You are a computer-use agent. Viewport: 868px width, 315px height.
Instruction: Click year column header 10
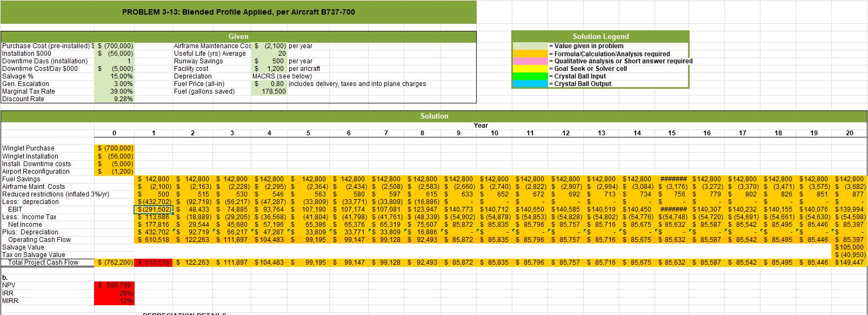[495, 133]
